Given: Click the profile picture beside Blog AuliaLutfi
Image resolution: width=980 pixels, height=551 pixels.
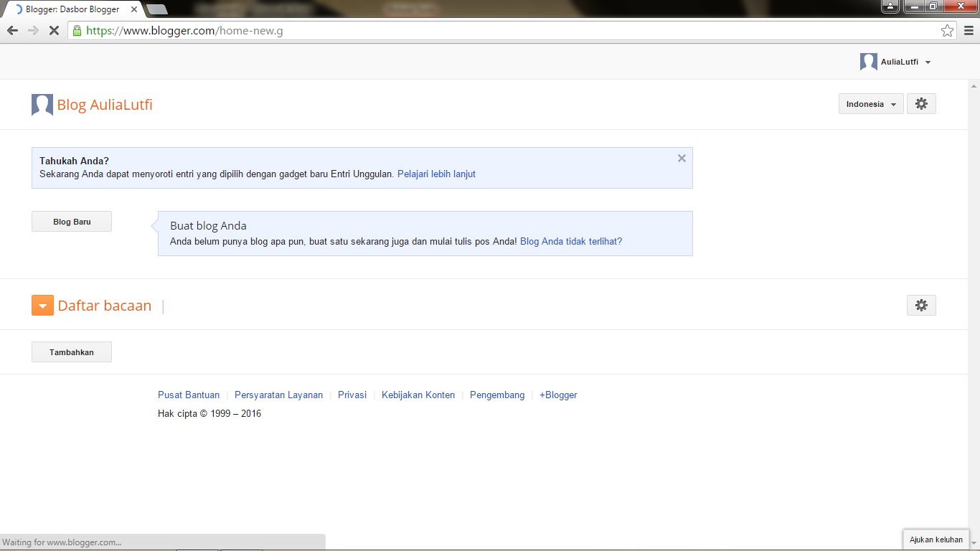Looking at the screenshot, I should (42, 105).
